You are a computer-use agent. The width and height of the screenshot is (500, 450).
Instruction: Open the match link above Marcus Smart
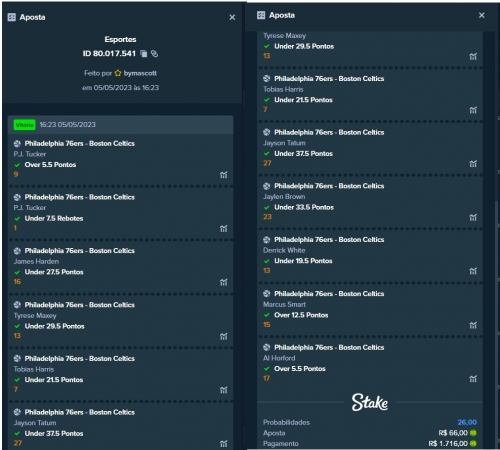tap(329, 294)
